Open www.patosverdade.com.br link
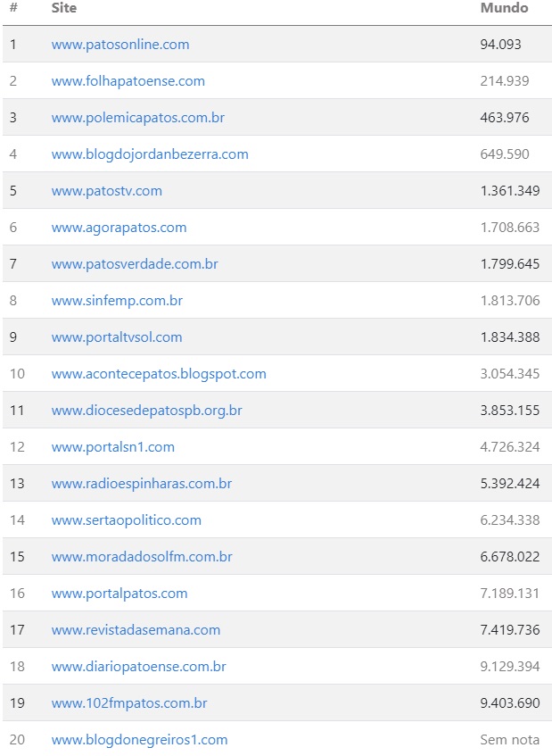 coord(135,263)
